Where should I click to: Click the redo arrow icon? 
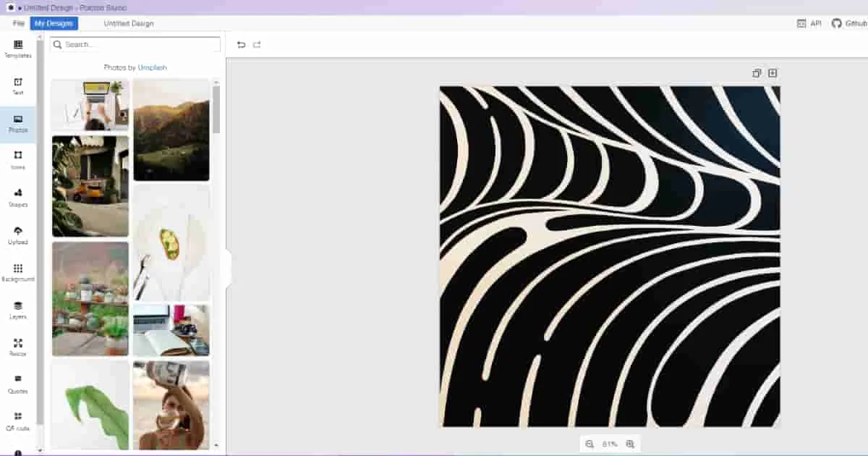pyautogui.click(x=257, y=45)
